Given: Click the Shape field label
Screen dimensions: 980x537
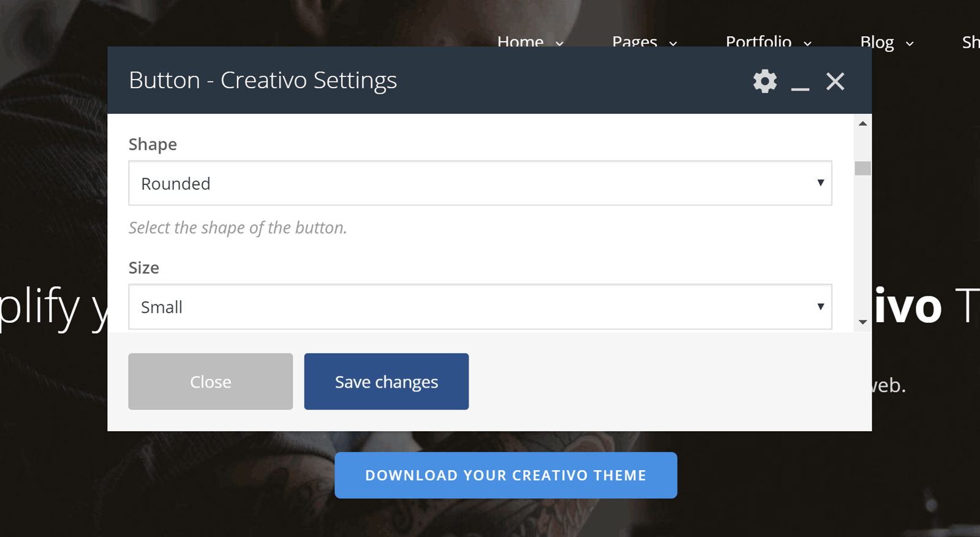Looking at the screenshot, I should click(x=153, y=145).
